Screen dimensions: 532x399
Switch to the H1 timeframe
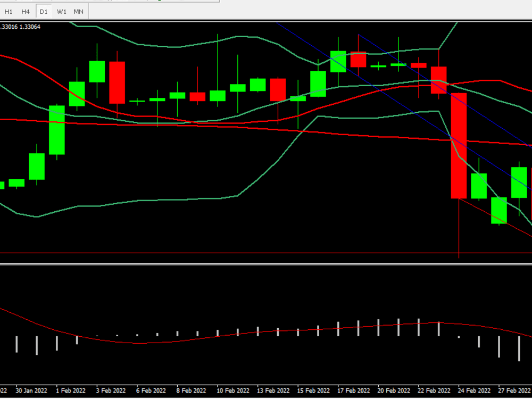(9, 12)
